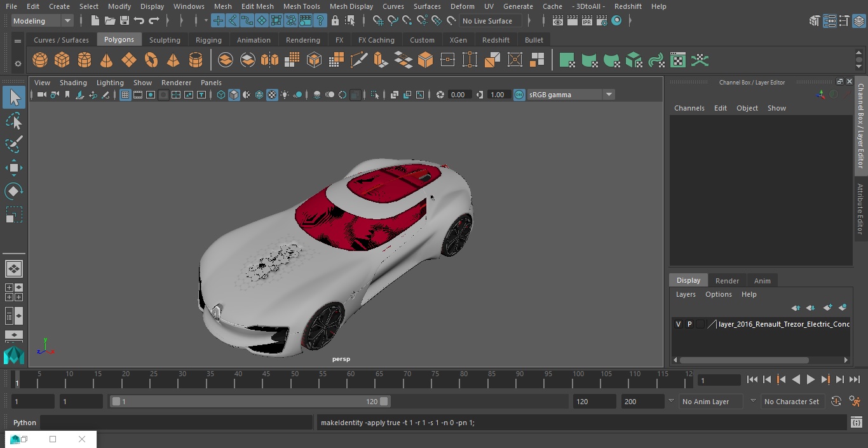
Task: Click the Extrude shelf icon
Action: click(381, 60)
